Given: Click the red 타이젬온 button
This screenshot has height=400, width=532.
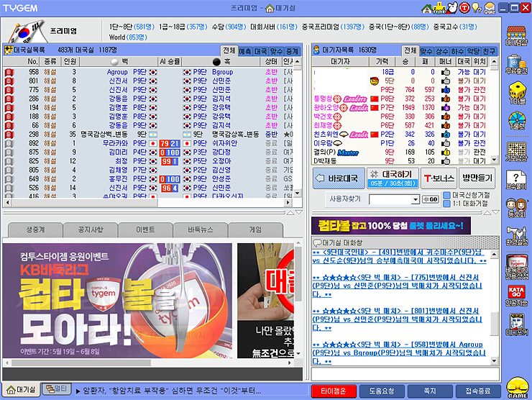Looking at the screenshot, I should coord(334,391).
